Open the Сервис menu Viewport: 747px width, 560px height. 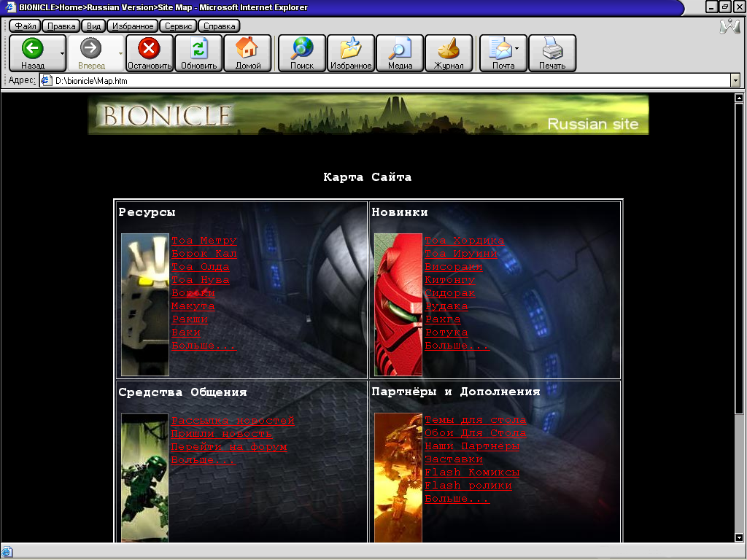click(x=178, y=26)
